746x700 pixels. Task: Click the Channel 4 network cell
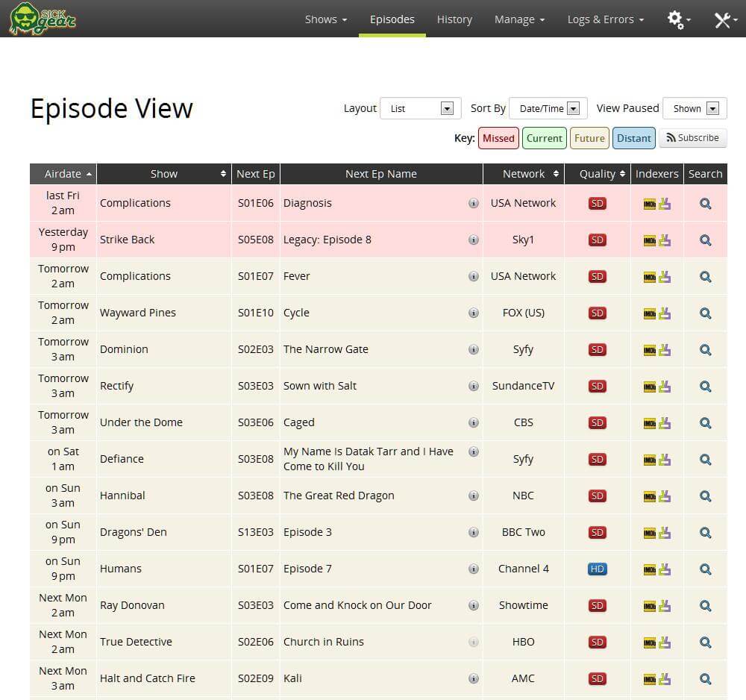[524, 569]
